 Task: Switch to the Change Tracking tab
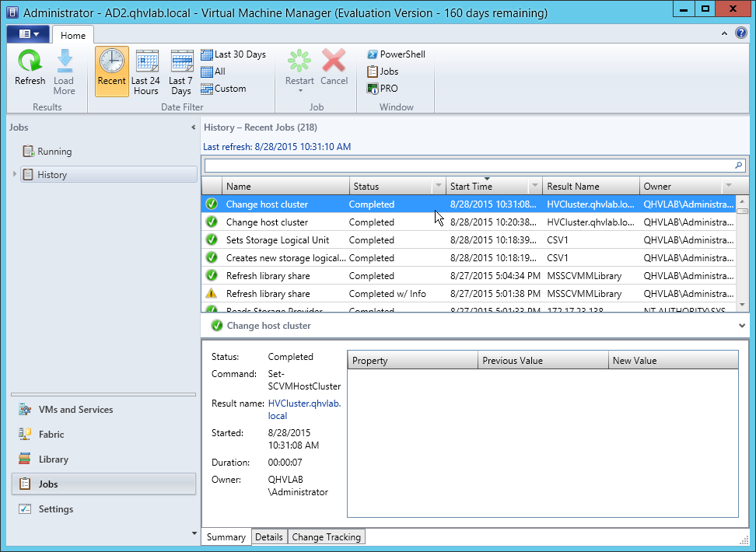tap(327, 537)
